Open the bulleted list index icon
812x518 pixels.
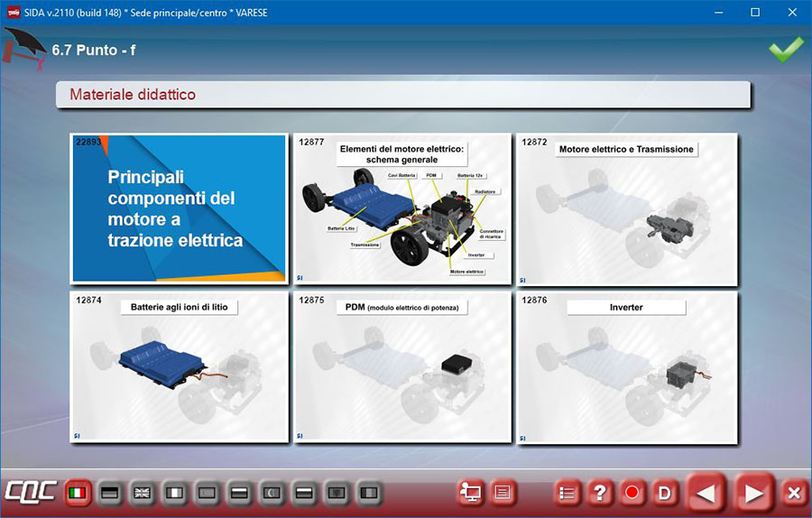[x=567, y=493]
